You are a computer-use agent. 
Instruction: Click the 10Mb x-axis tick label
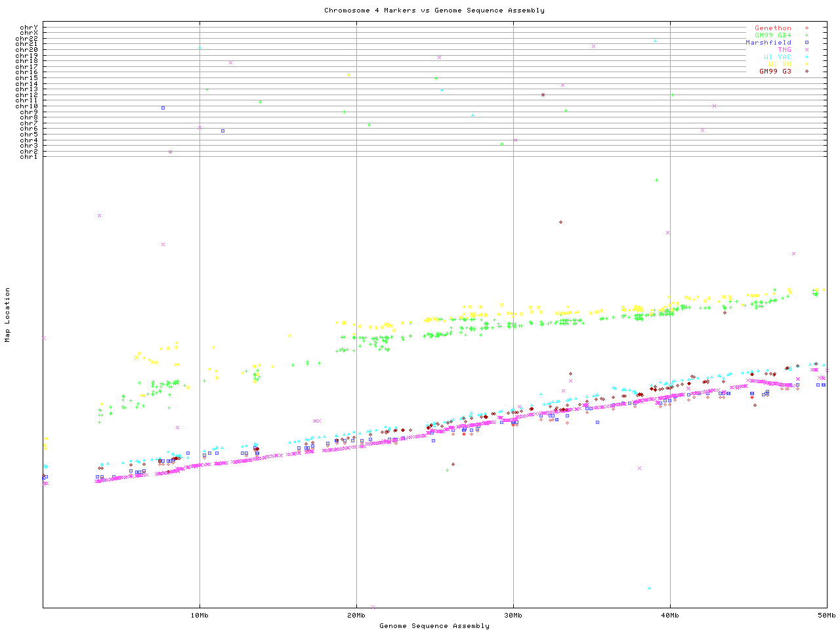pos(199,616)
